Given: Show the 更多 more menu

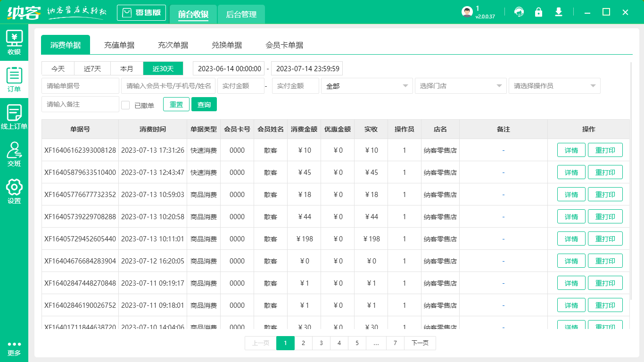Looking at the screenshot, I should (15, 349).
